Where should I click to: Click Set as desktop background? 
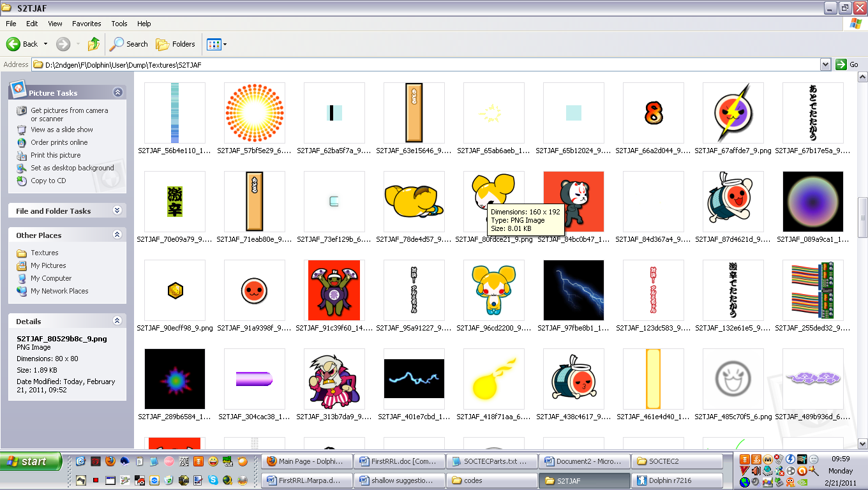pos(72,168)
